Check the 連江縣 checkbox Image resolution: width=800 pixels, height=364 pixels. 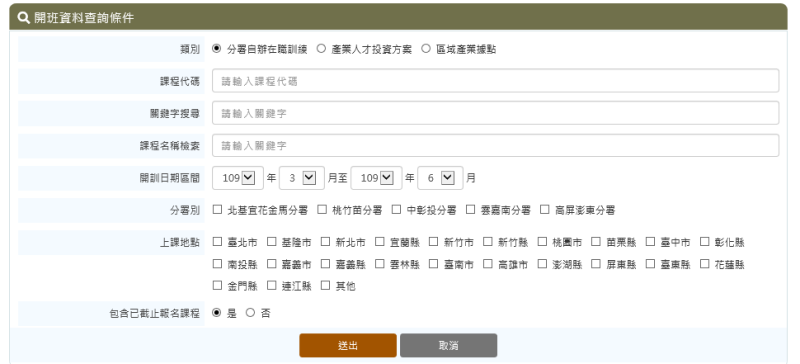[x=271, y=285]
